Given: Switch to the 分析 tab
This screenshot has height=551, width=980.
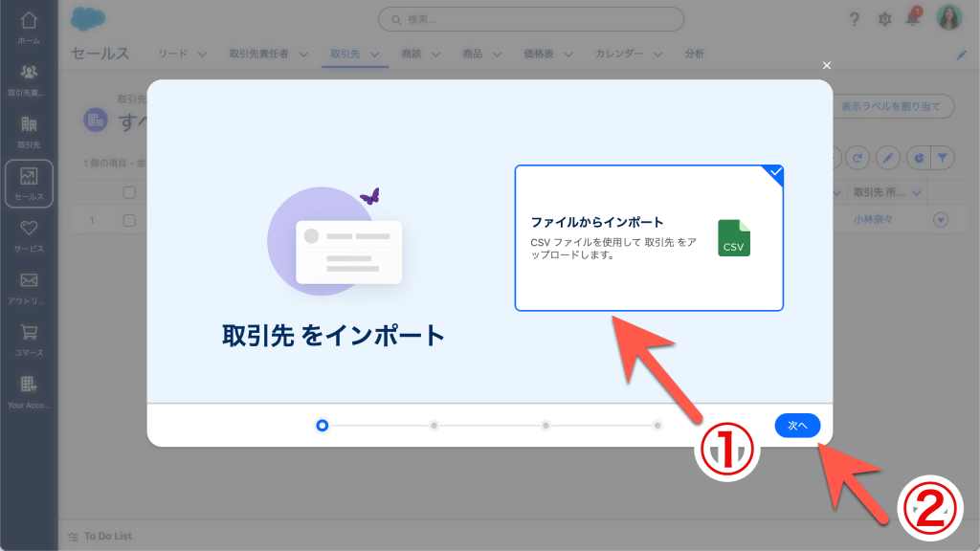Looking at the screenshot, I should tap(695, 54).
